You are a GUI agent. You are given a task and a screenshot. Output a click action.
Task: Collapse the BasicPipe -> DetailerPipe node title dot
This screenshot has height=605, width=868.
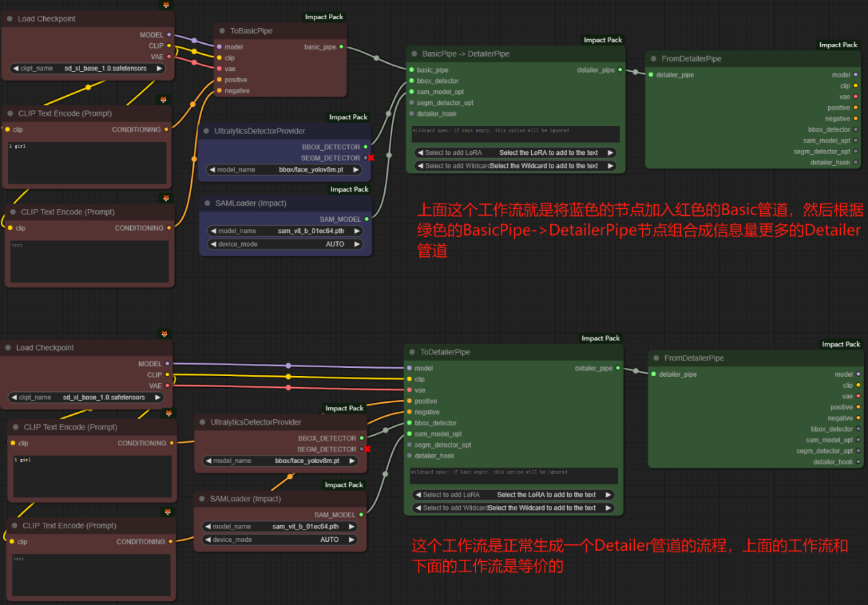414,53
